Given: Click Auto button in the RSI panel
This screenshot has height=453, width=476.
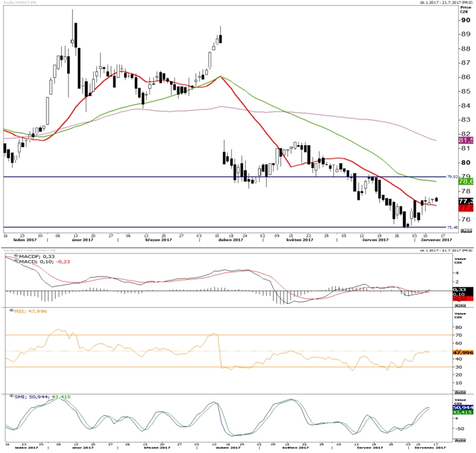Looking at the screenshot, I should (460, 392).
